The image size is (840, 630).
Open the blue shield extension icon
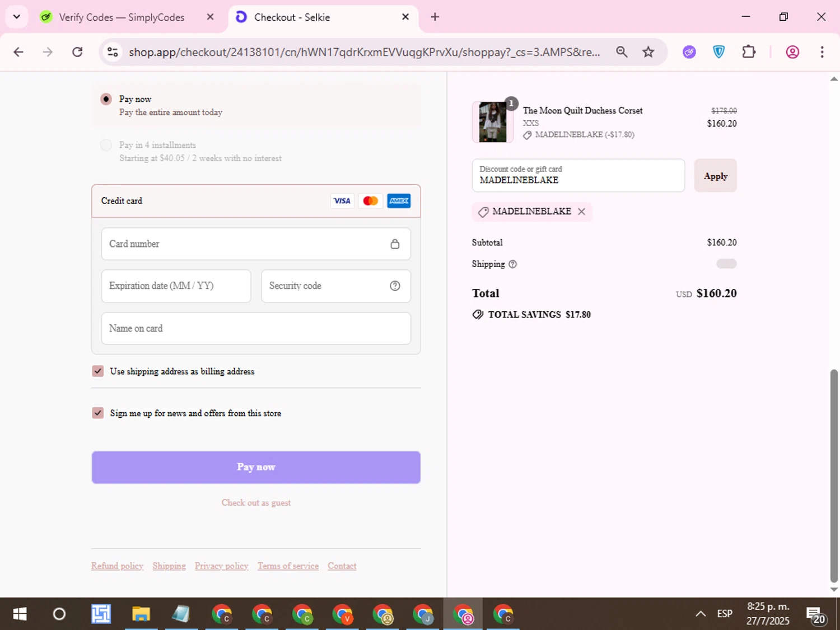(719, 52)
